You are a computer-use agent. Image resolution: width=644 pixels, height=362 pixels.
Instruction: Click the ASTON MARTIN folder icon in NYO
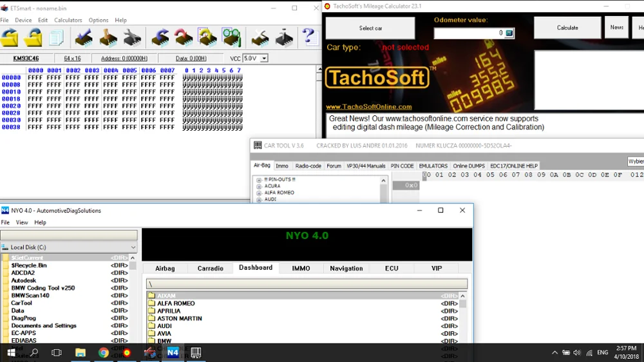pyautogui.click(x=151, y=318)
